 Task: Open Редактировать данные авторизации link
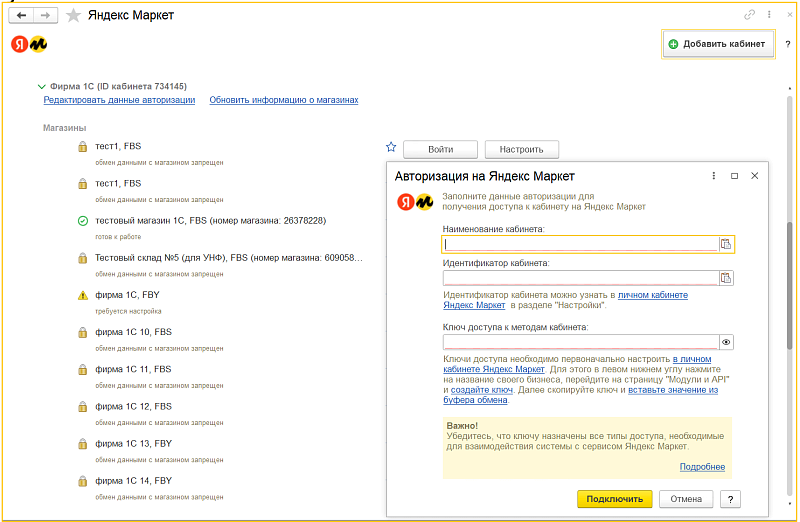(x=119, y=100)
